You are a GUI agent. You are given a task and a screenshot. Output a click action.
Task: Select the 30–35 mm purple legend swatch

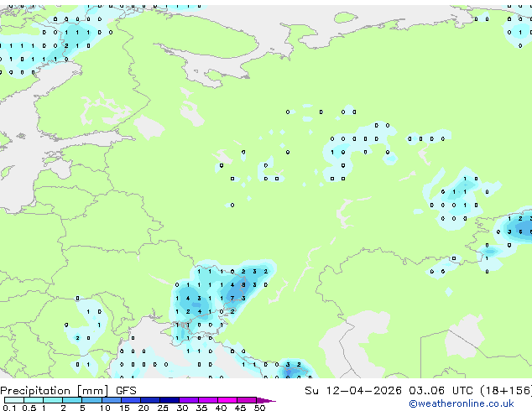(189, 400)
